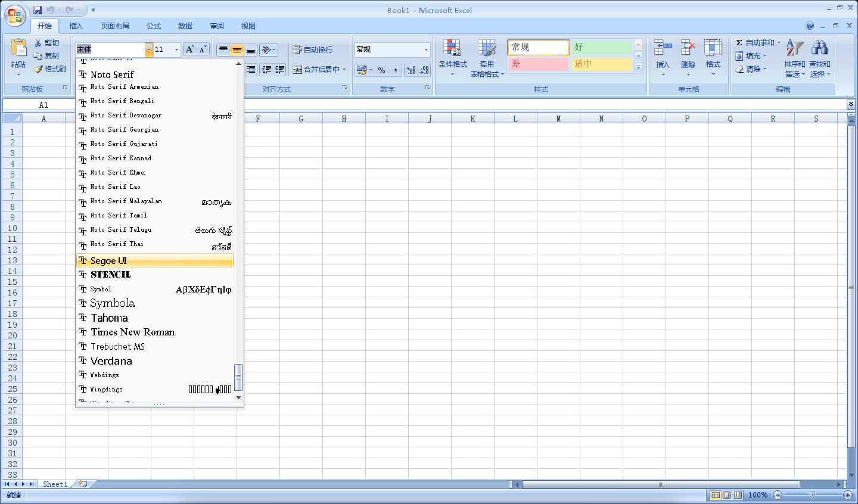Switch to View (视图) tab
Image resolution: width=858 pixels, height=504 pixels.
click(x=248, y=26)
